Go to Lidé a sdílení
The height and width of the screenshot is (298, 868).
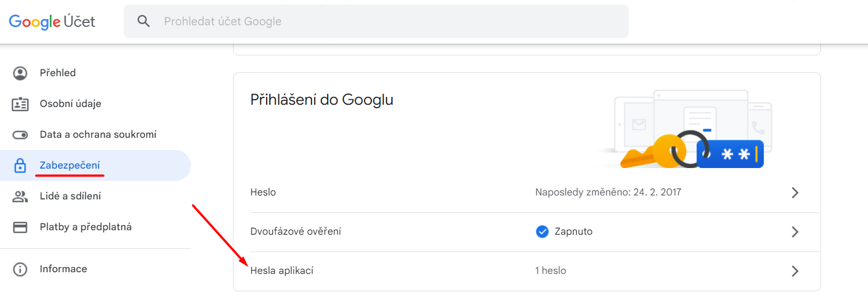[x=71, y=197]
